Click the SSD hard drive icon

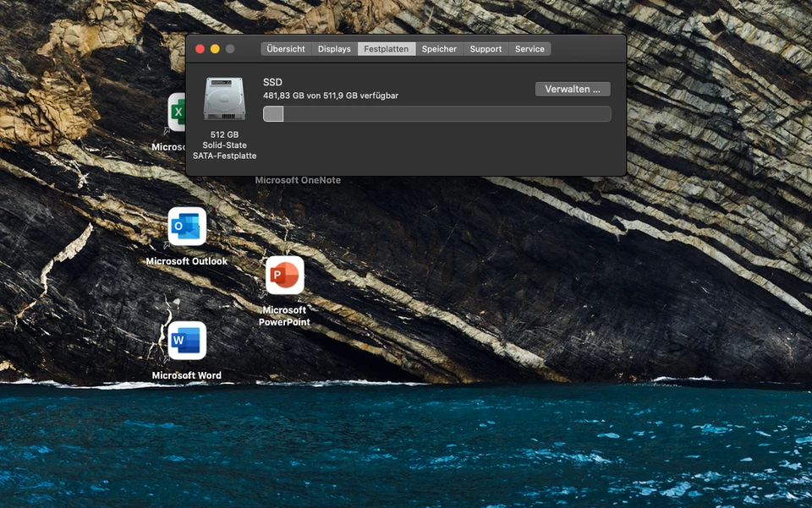point(224,99)
